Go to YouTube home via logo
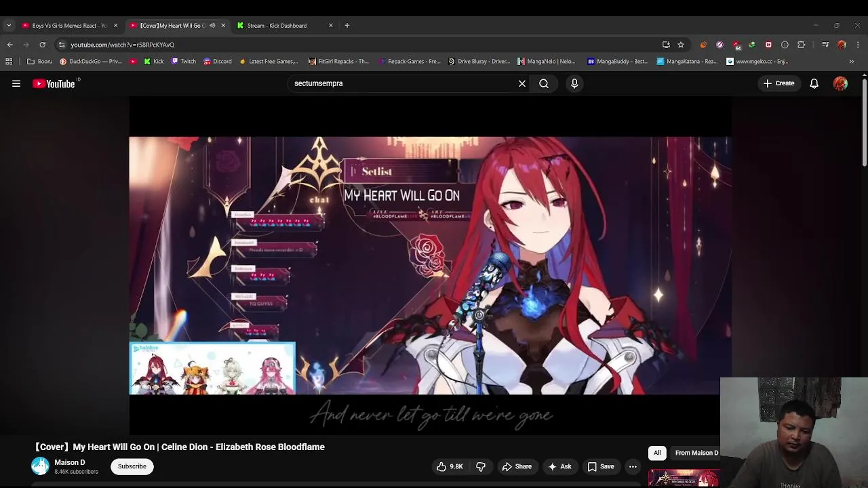The width and height of the screenshot is (868, 488). pos(54,83)
